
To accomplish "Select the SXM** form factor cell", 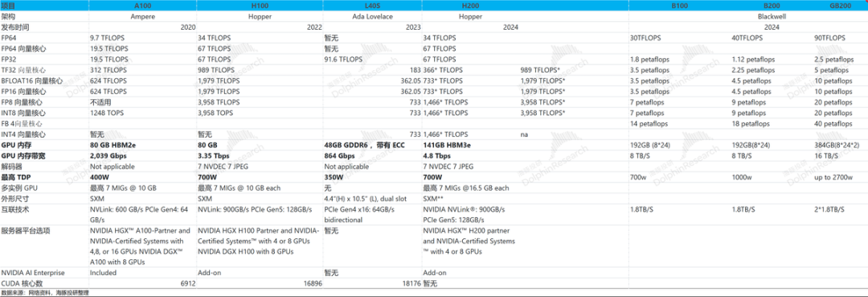I will pos(433,198).
